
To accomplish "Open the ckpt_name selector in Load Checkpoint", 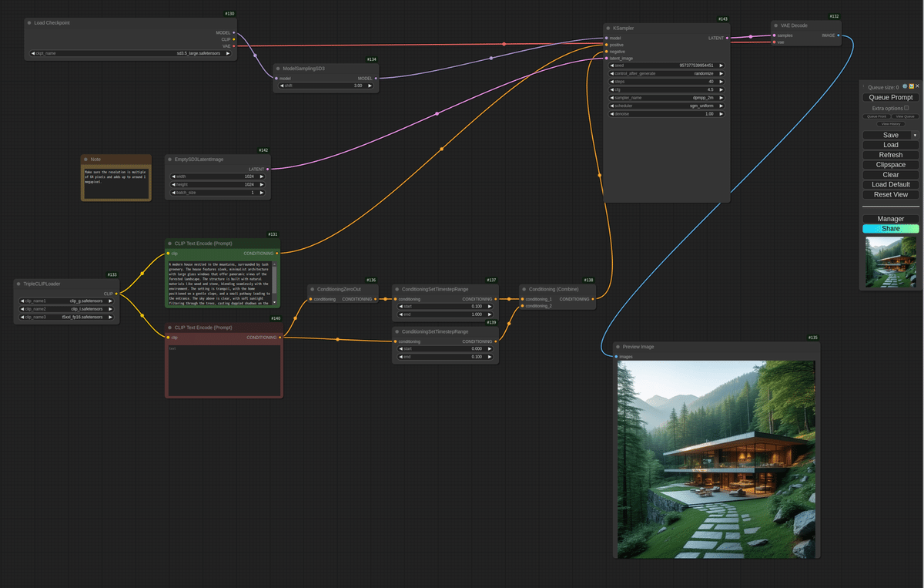I will click(x=131, y=53).
